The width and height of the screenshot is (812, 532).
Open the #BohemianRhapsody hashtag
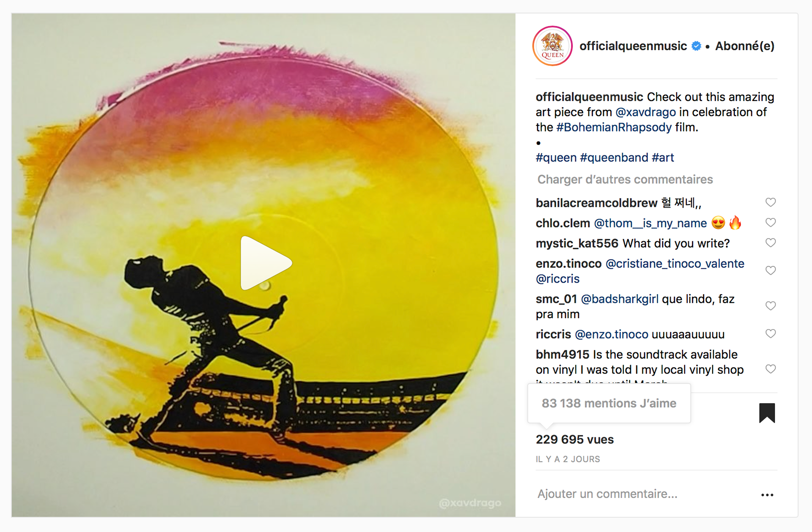click(x=614, y=128)
